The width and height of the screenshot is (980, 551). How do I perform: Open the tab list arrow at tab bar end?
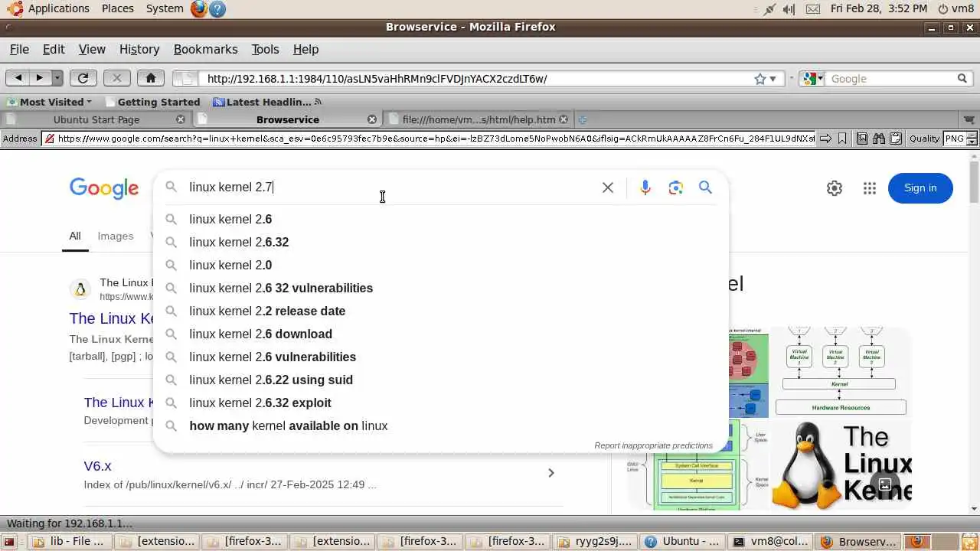coord(969,119)
